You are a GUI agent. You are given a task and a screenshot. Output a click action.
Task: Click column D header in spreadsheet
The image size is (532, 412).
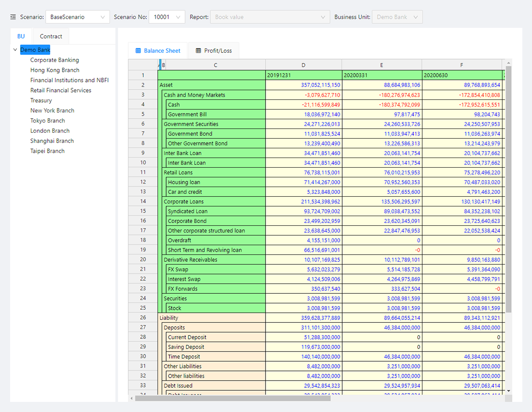[x=303, y=65]
